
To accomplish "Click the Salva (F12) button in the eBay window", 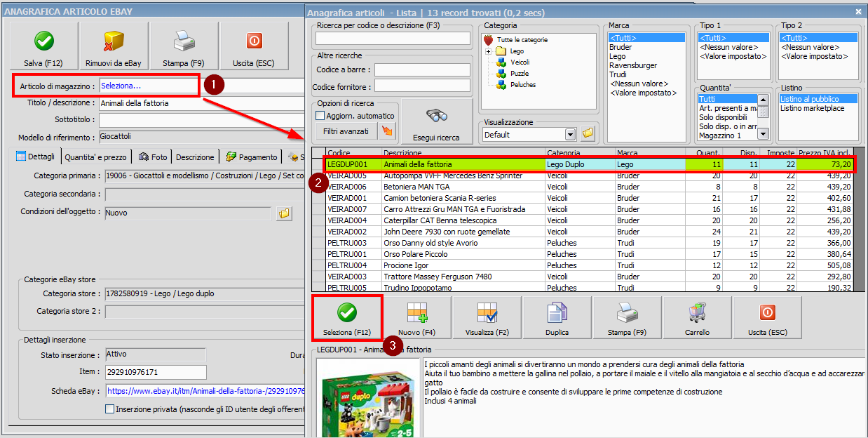I will click(44, 46).
